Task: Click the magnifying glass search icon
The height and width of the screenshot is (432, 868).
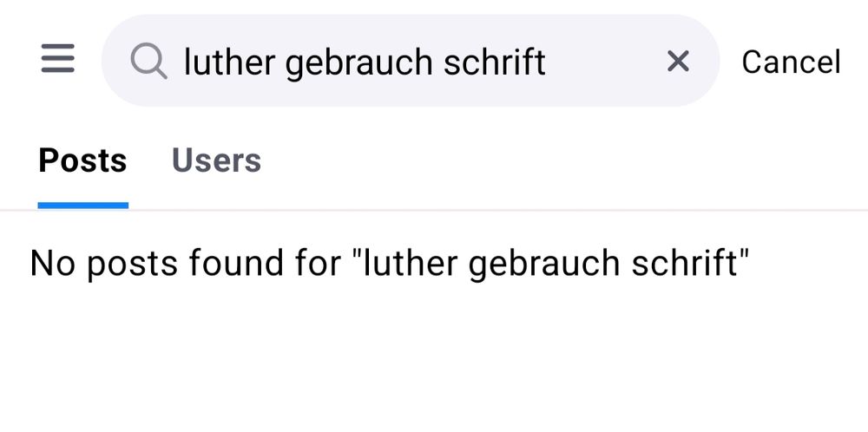Action: point(148,62)
